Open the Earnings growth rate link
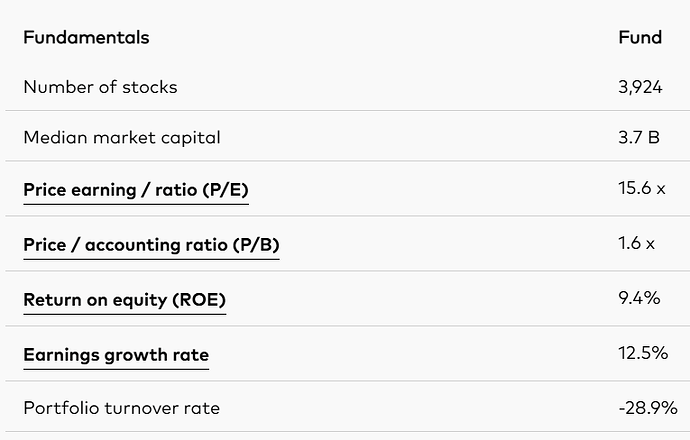The width and height of the screenshot is (690, 440). [116, 355]
